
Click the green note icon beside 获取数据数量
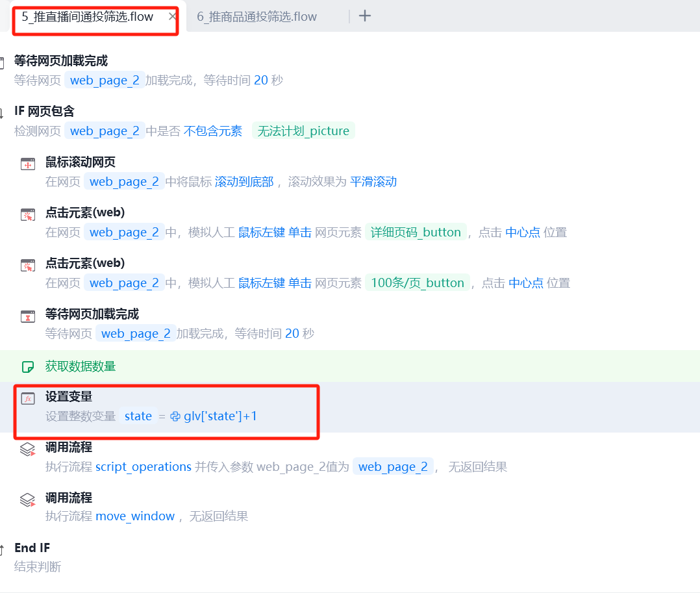pos(28,367)
